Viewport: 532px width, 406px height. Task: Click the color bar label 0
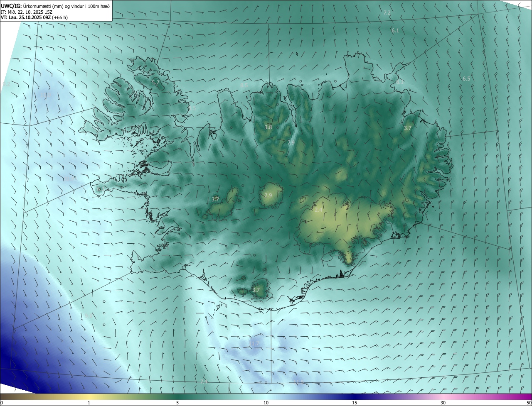[2, 403]
